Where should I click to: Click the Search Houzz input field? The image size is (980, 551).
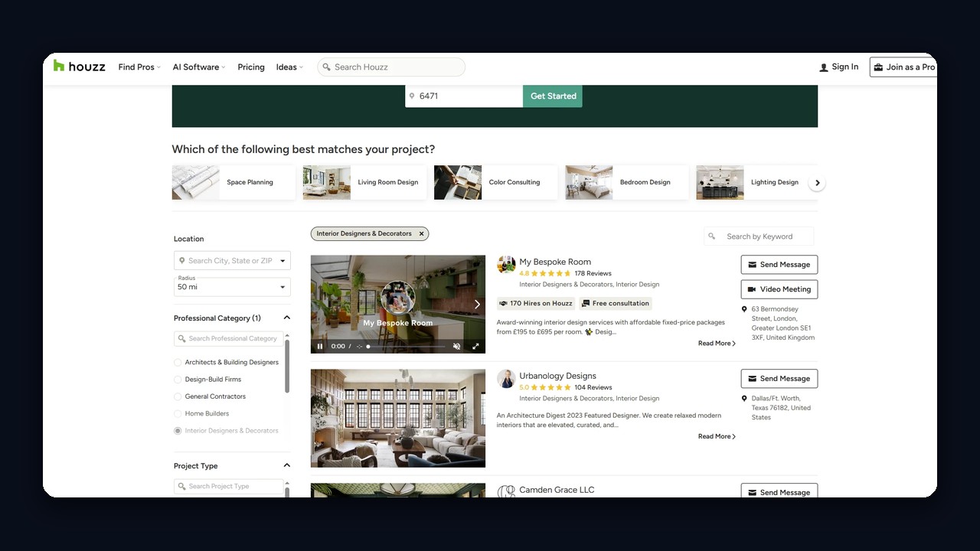[x=391, y=67]
